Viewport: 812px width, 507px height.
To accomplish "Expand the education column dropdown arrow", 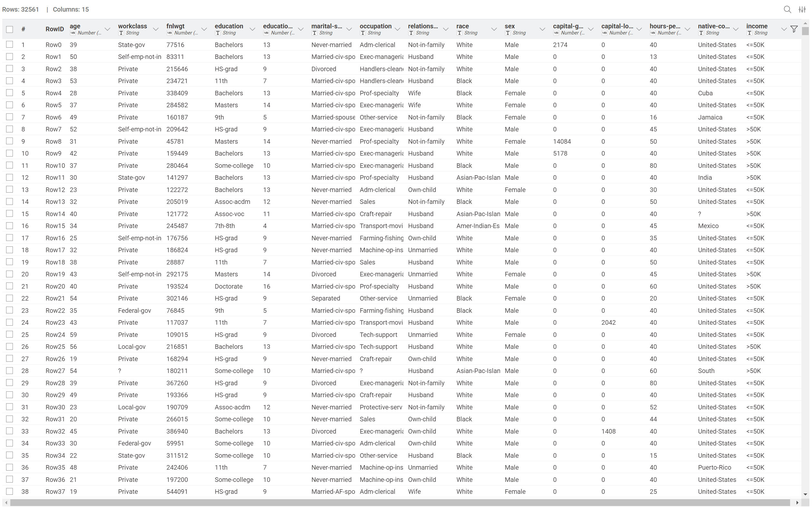I will click(252, 29).
